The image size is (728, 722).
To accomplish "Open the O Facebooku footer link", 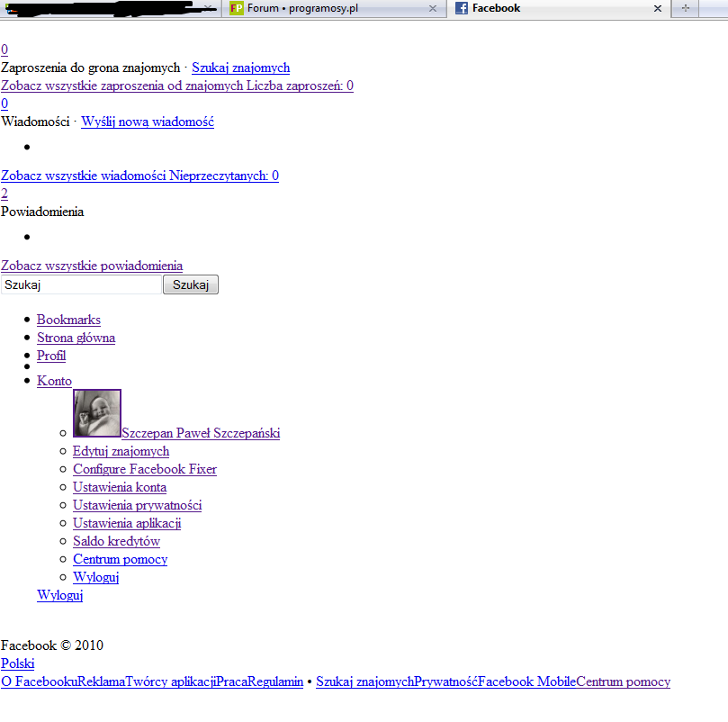I will click(x=39, y=681).
